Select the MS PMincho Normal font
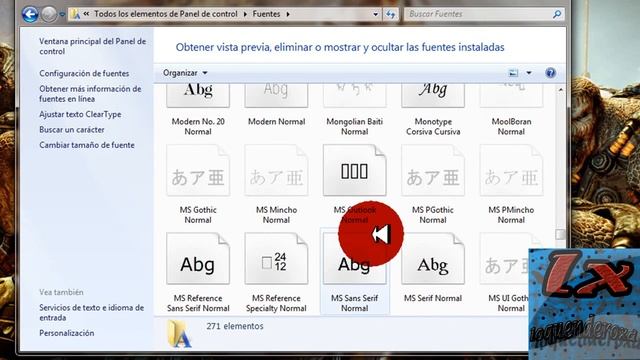Screen dimensions: 640x360 [x=511, y=184]
